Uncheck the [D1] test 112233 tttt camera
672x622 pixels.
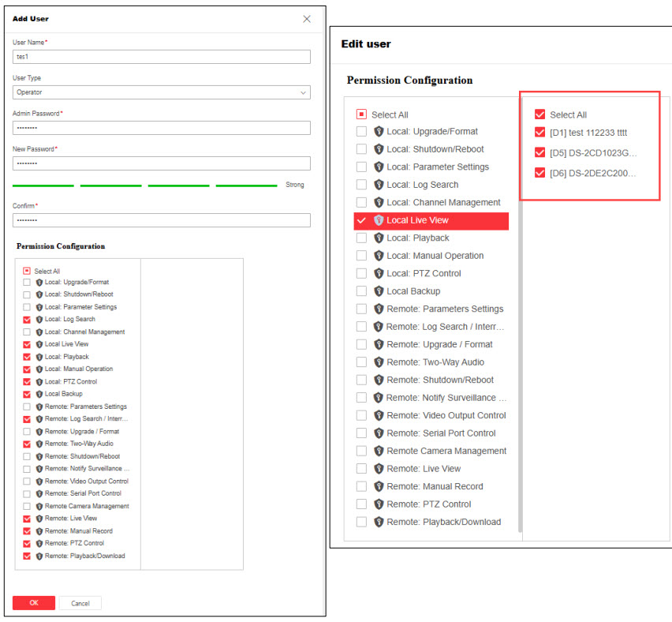[x=539, y=133]
